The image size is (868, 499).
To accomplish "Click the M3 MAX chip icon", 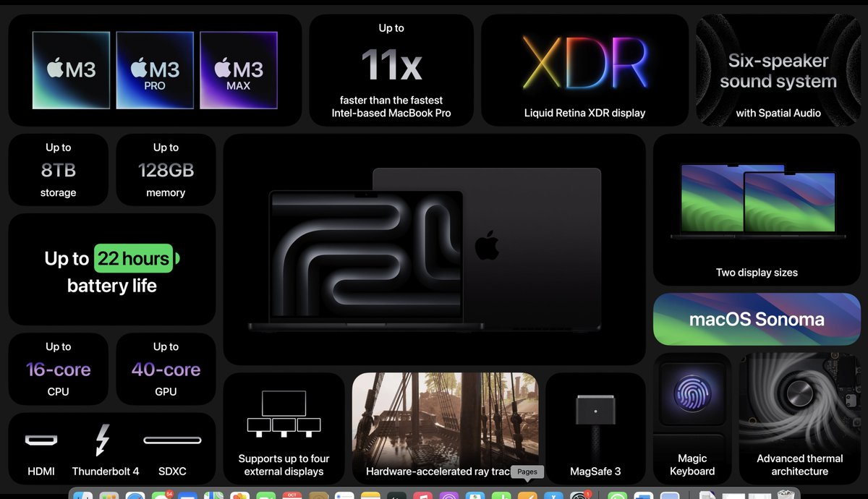I will coord(239,70).
